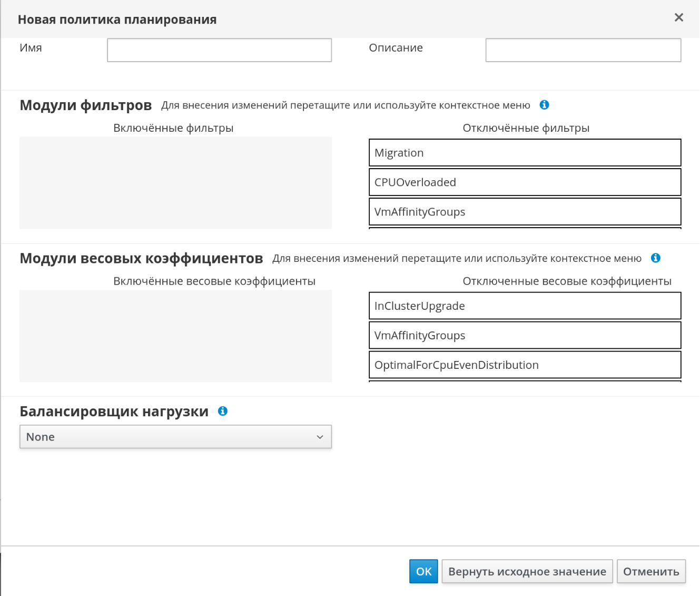This screenshot has width=700, height=596.
Task: Click info icon next to Модули фильтров hint
Action: click(545, 105)
